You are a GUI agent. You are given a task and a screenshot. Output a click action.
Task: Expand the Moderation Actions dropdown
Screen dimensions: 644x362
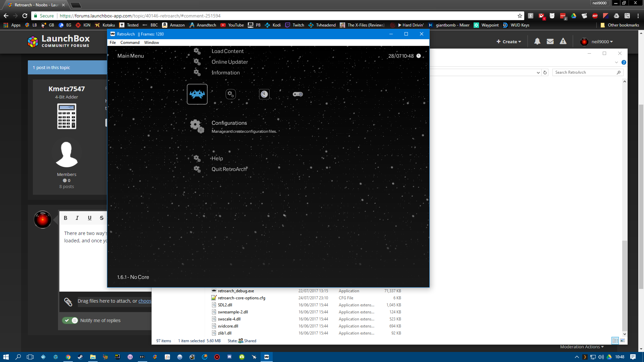pos(582,347)
